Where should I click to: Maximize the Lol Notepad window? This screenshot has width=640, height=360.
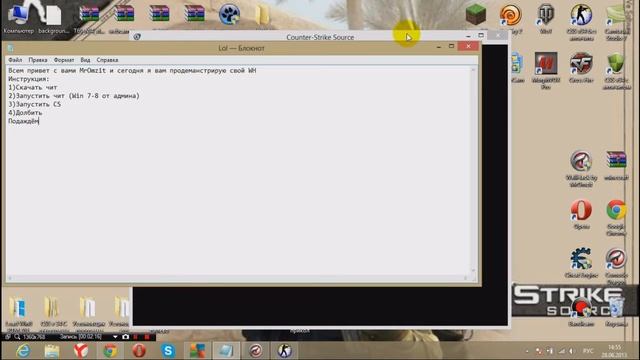click(451, 46)
